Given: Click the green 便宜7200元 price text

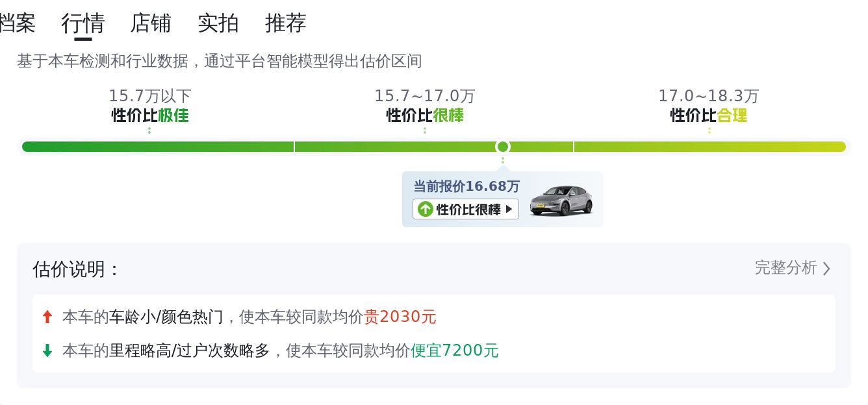Looking at the screenshot, I should 455,351.
